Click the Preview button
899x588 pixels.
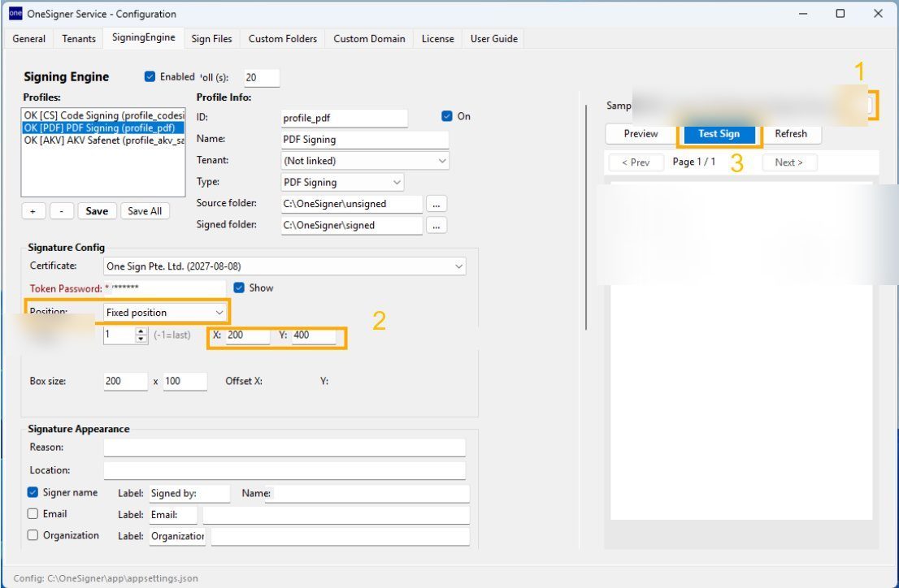point(641,133)
